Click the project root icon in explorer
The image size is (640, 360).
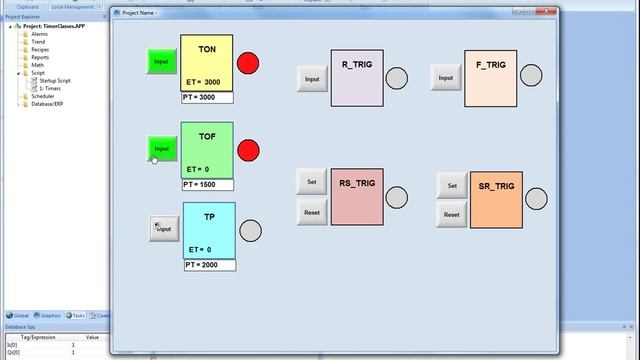(18, 26)
